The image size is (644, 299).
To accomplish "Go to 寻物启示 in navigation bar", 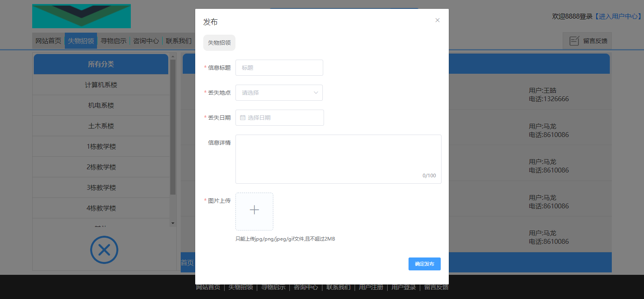I will pos(114,41).
